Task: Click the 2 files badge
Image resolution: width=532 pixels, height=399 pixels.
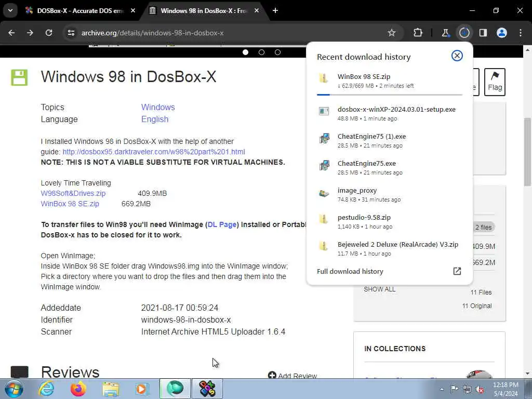Action: pyautogui.click(x=484, y=228)
